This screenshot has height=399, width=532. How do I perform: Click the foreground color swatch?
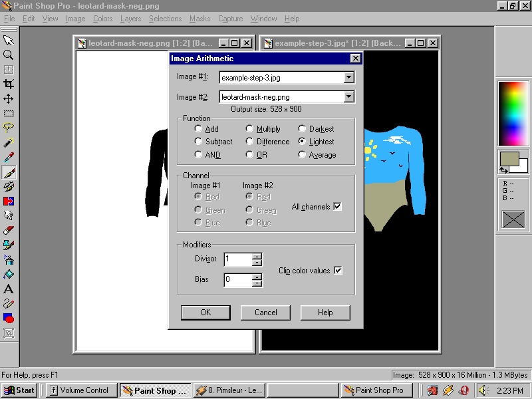point(509,159)
